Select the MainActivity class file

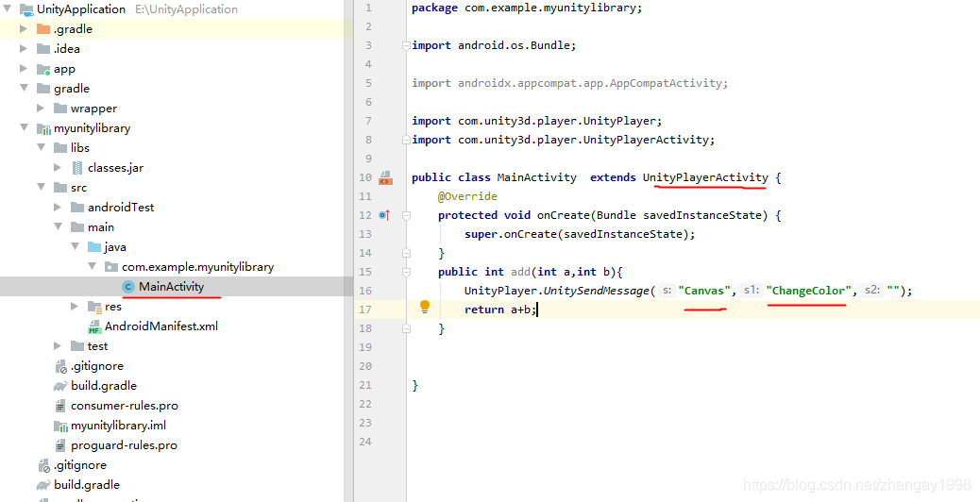click(x=171, y=287)
